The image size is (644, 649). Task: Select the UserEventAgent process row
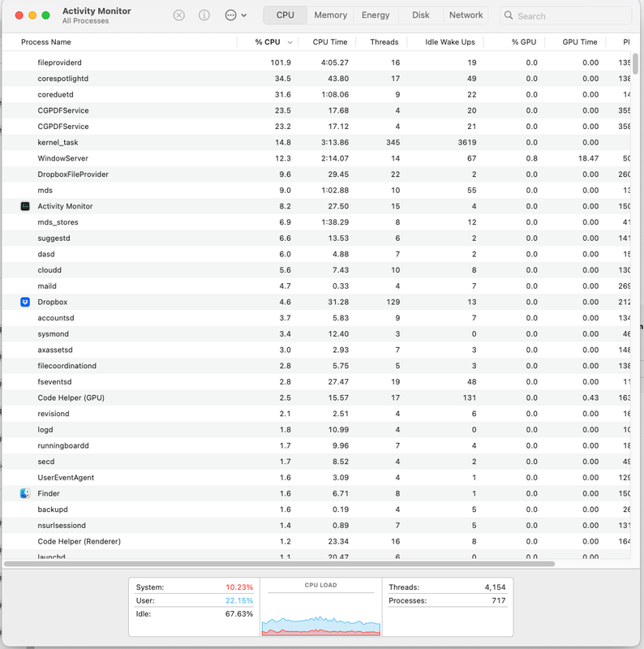(316, 477)
